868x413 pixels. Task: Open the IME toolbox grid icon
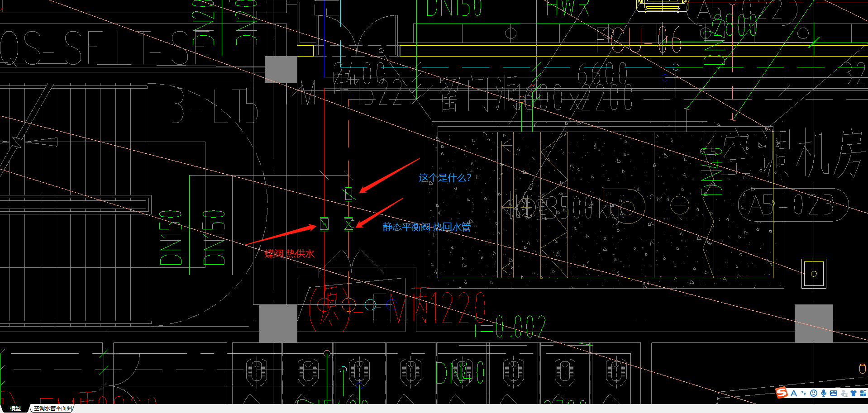[863, 393]
